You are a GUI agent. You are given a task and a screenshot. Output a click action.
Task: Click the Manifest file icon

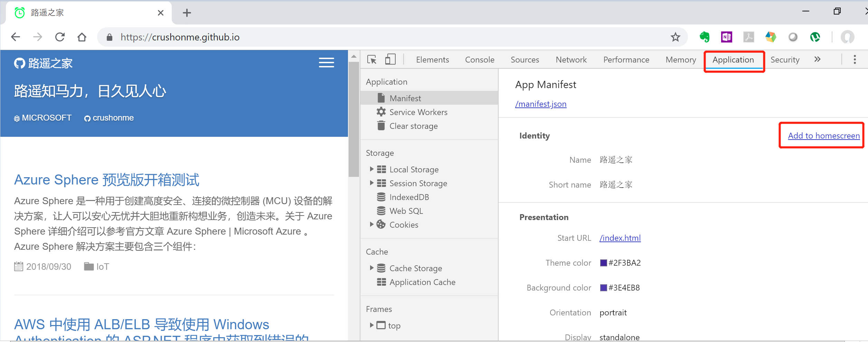[x=381, y=98]
